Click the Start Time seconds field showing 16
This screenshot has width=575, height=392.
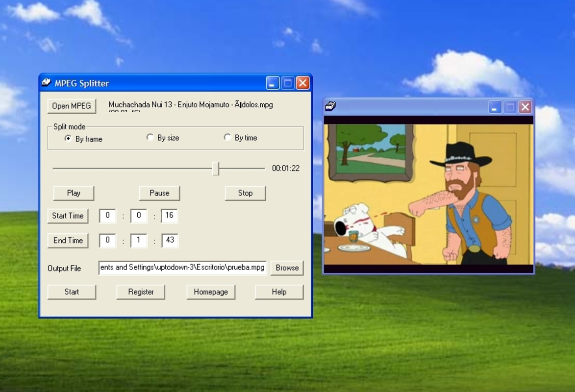(x=170, y=216)
